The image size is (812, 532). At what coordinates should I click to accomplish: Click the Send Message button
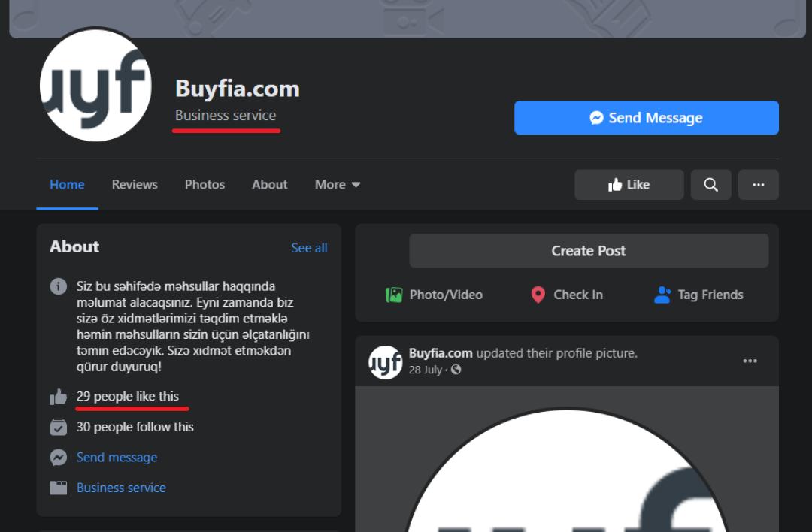pos(647,118)
